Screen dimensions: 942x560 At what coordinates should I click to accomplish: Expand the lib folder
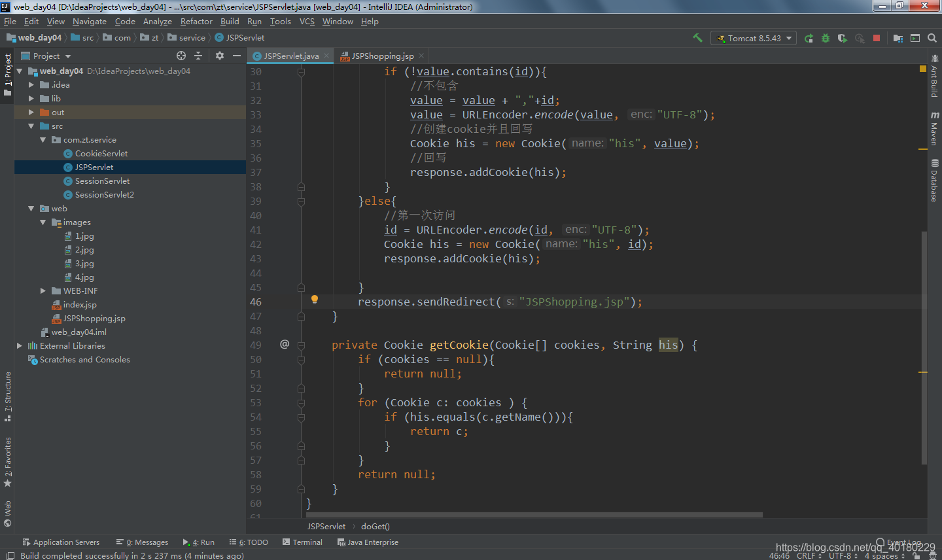(31, 98)
